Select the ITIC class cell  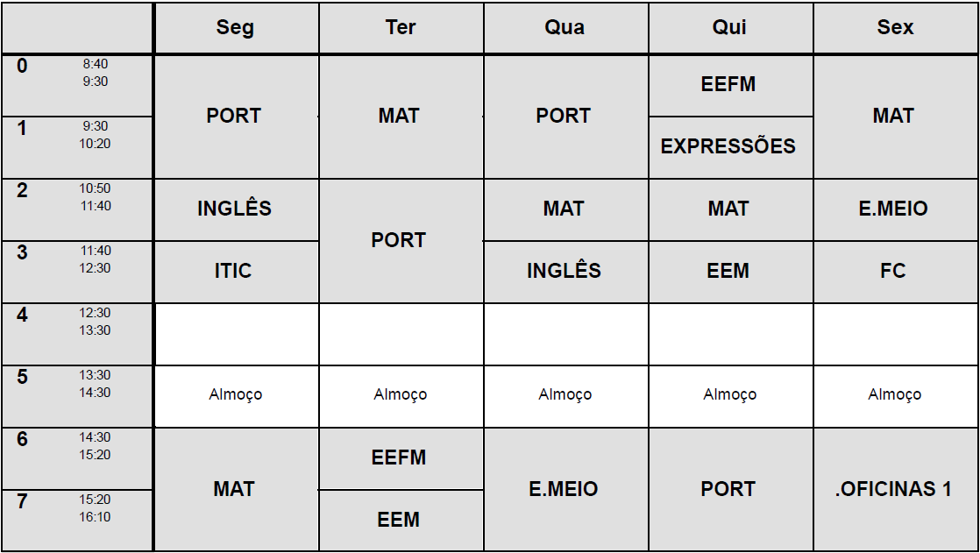point(233,272)
